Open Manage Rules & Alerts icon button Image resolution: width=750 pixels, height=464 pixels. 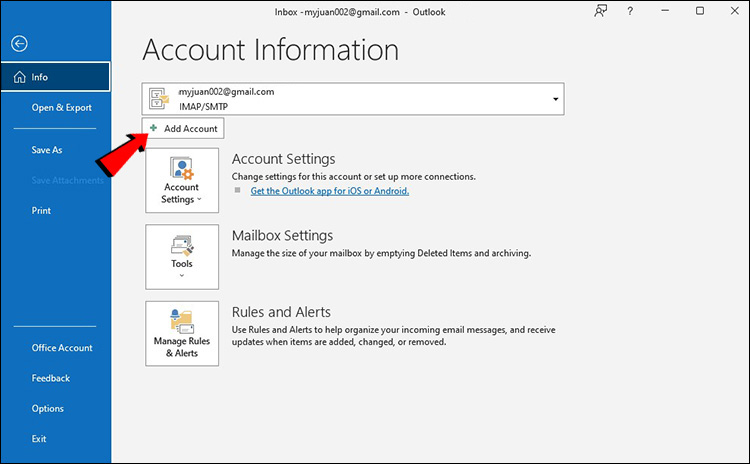[x=181, y=322]
